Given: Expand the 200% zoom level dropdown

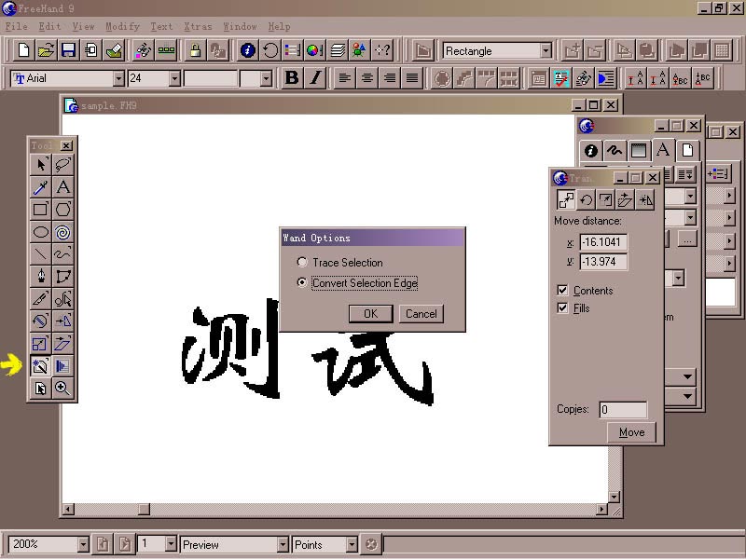Looking at the screenshot, I should point(83,545).
